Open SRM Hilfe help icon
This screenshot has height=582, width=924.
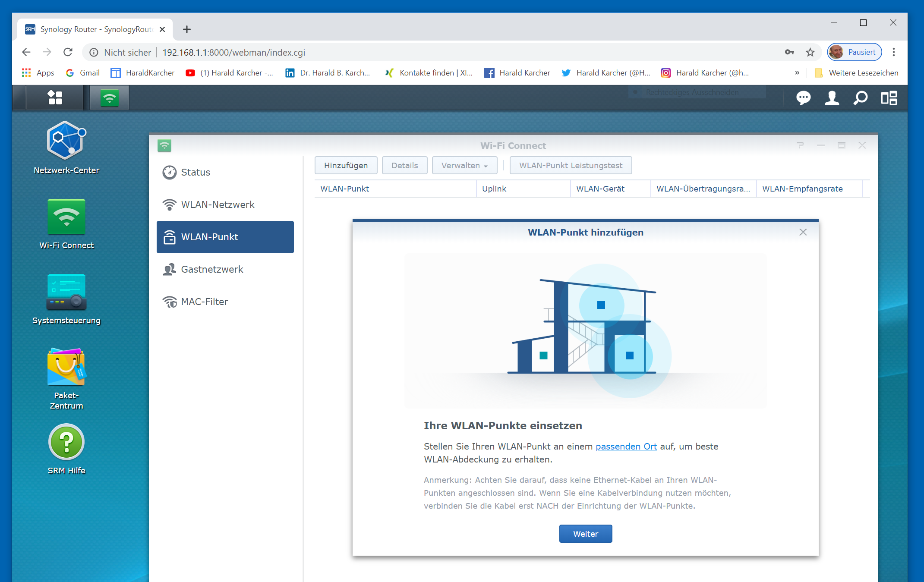point(66,443)
